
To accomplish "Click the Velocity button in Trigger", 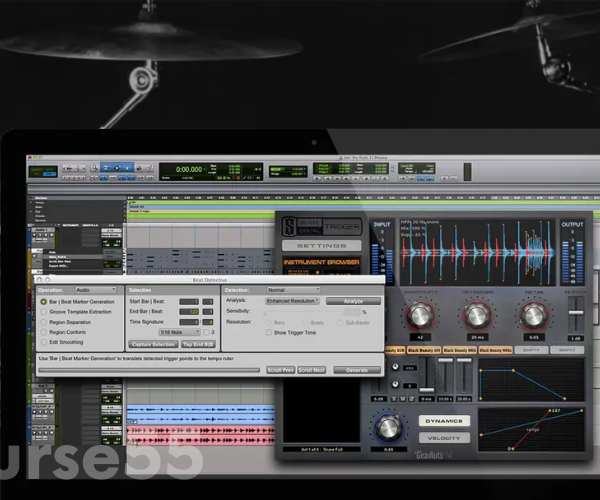I will click(x=444, y=438).
